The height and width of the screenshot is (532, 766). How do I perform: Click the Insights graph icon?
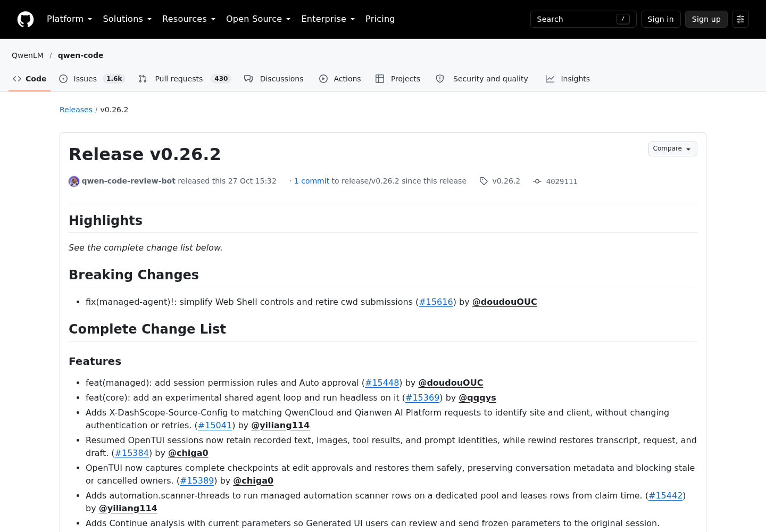[550, 79]
